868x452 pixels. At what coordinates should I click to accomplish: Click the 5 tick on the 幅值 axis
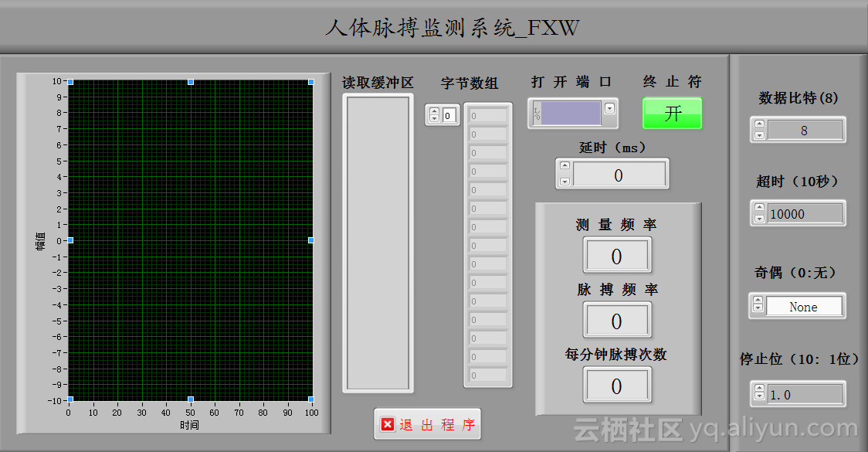(59, 161)
